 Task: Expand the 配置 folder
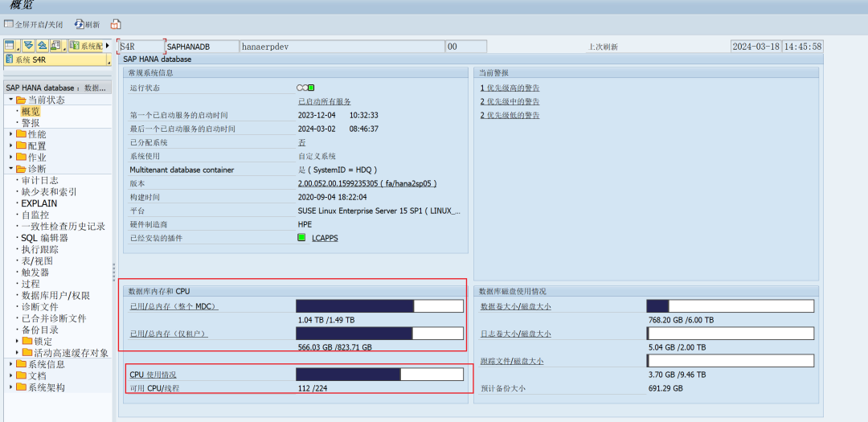point(11,145)
